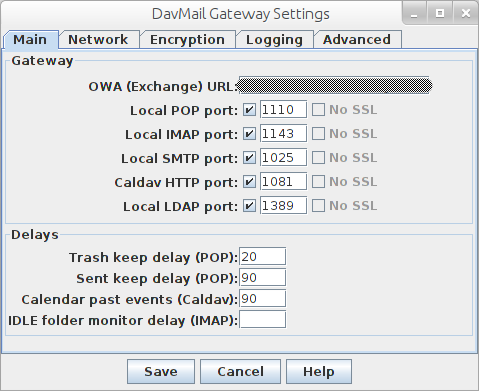Viewport: 479px width, 391px height.
Task: Click the IMAP port field showing 1143
Action: pos(283,134)
